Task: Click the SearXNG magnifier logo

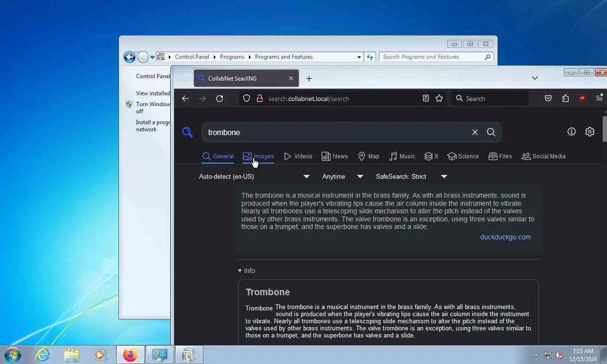Action: pyautogui.click(x=187, y=132)
